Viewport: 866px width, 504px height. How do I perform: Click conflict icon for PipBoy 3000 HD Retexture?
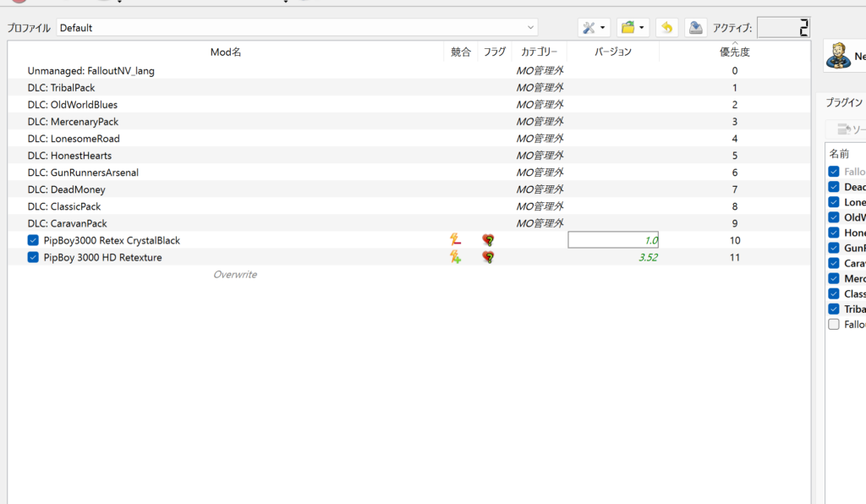click(x=456, y=257)
